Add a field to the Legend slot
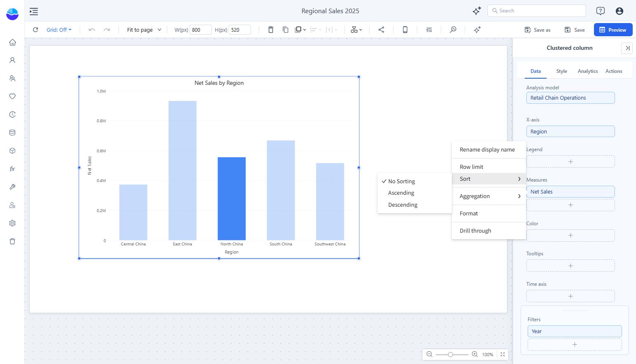Screen dimensions: 636x364 click(x=570, y=161)
